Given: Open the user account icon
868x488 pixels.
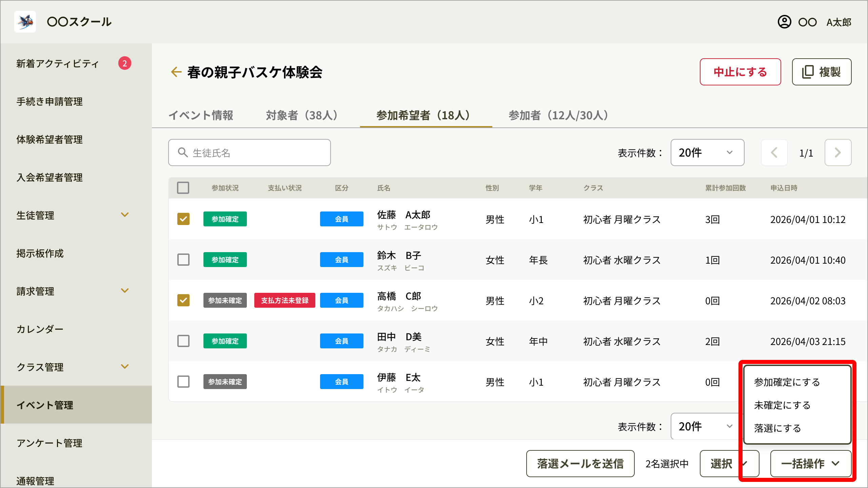Looking at the screenshot, I should (784, 22).
